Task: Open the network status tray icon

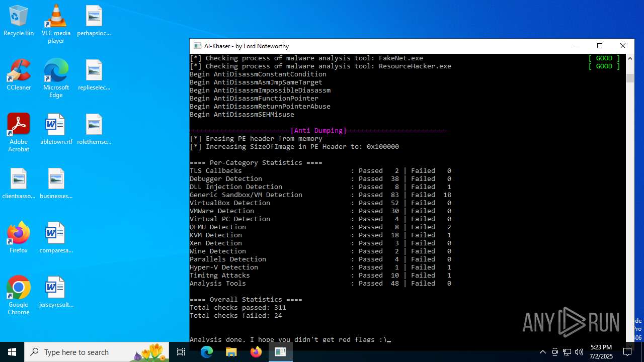Action: 567,352
